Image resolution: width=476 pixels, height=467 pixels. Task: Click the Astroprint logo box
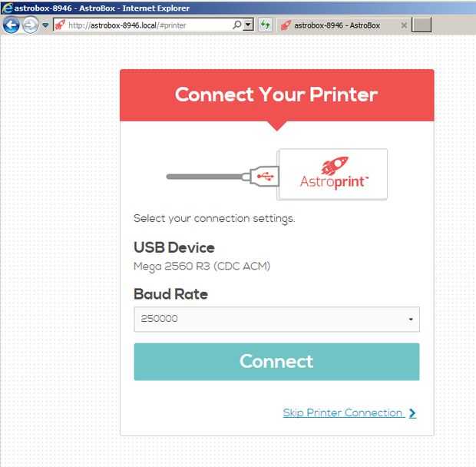tap(333, 174)
